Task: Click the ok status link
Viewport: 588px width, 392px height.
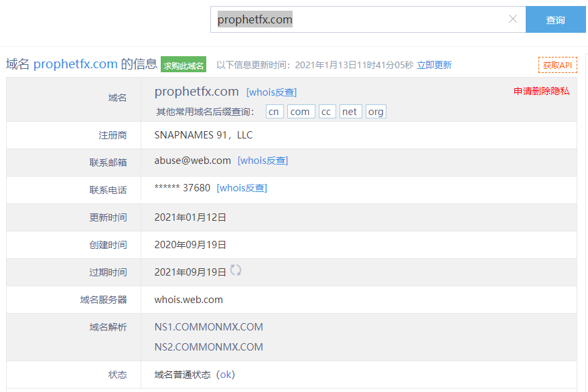Action: click(226, 375)
